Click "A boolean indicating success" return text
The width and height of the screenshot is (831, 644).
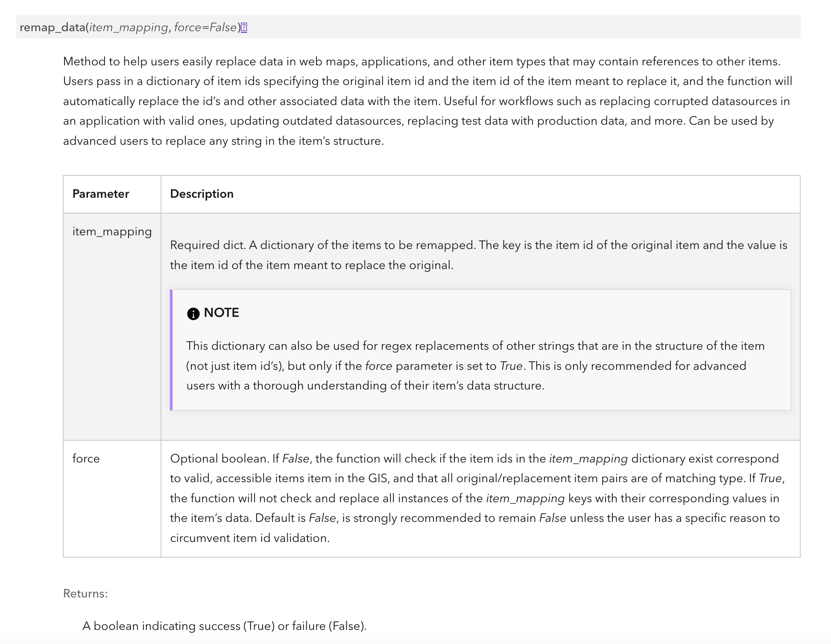coord(162,626)
